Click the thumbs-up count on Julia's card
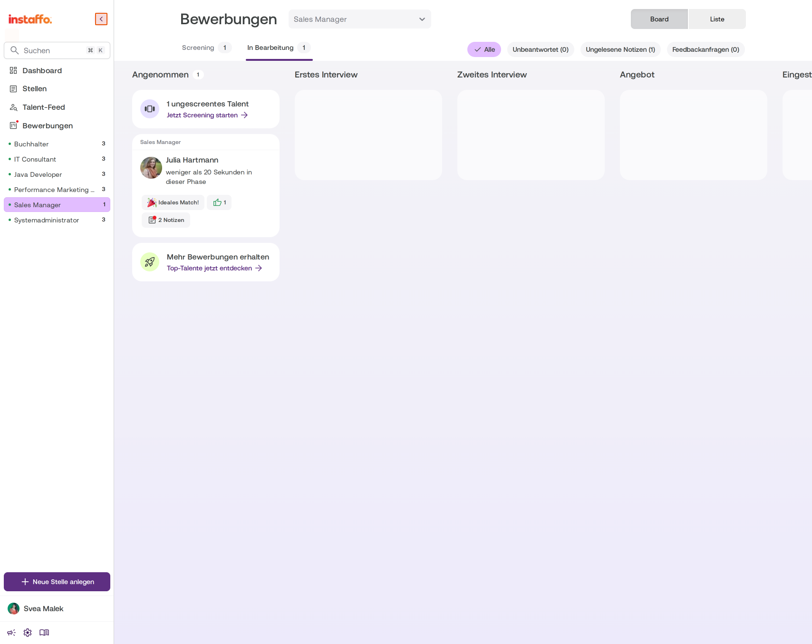 point(219,202)
